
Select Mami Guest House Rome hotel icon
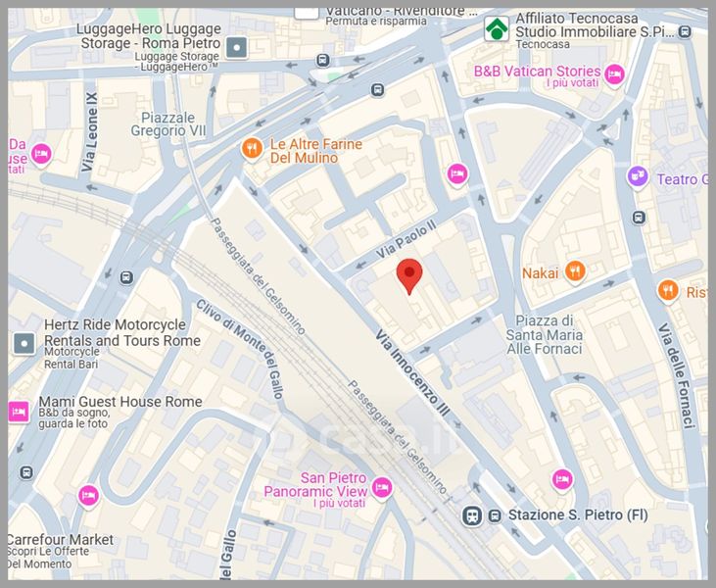tap(19, 412)
